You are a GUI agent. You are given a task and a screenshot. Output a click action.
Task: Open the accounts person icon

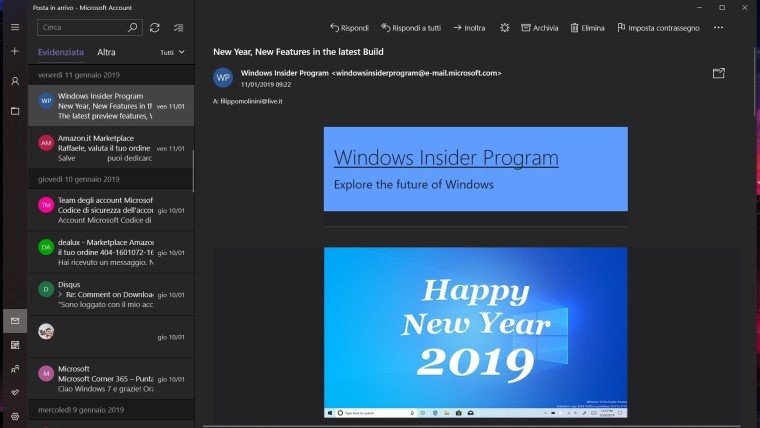15,81
